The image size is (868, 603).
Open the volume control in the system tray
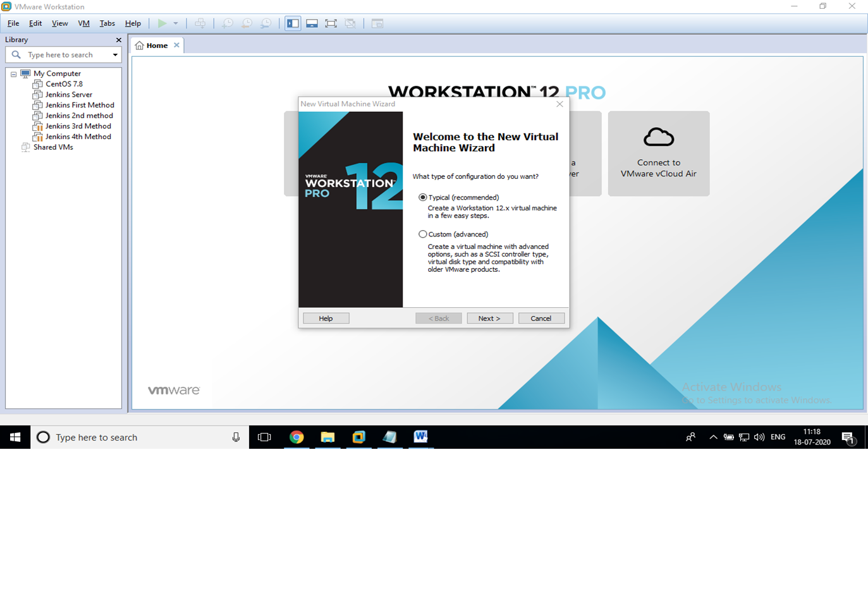(759, 437)
